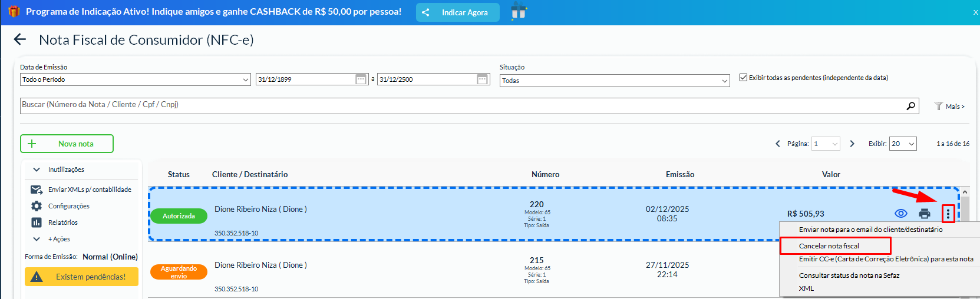
Task: Open the start date calendar picker
Action: (361, 79)
